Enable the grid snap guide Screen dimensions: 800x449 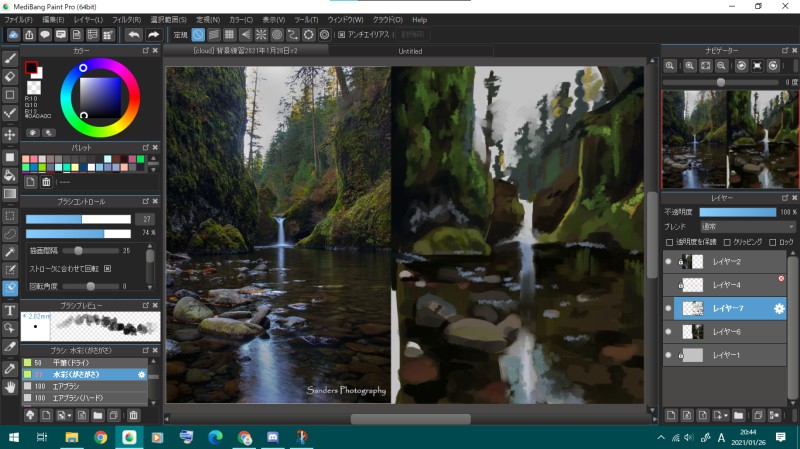230,35
